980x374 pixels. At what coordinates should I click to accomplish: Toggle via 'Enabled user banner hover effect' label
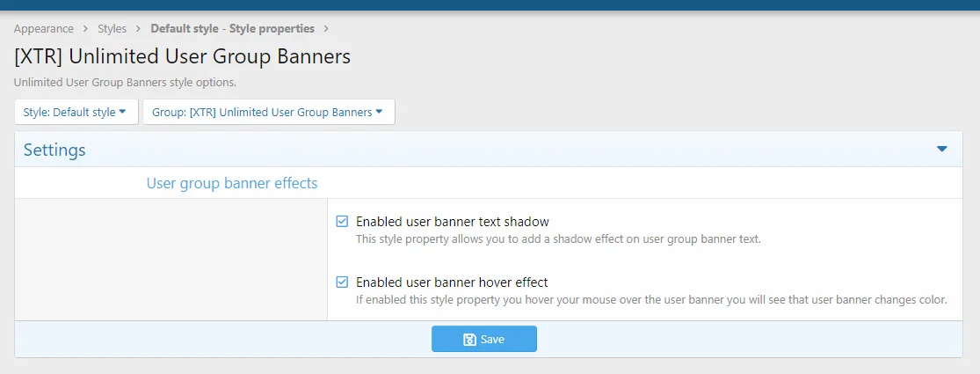452,282
